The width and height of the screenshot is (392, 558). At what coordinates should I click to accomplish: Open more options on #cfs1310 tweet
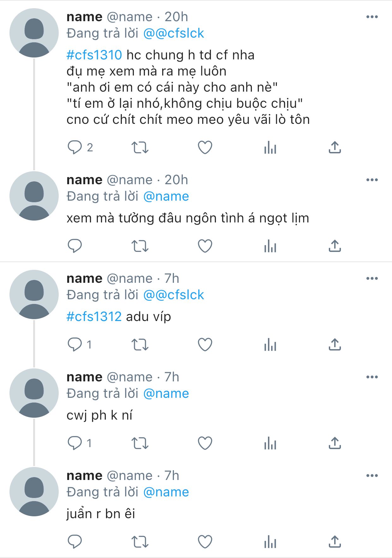[x=372, y=17]
